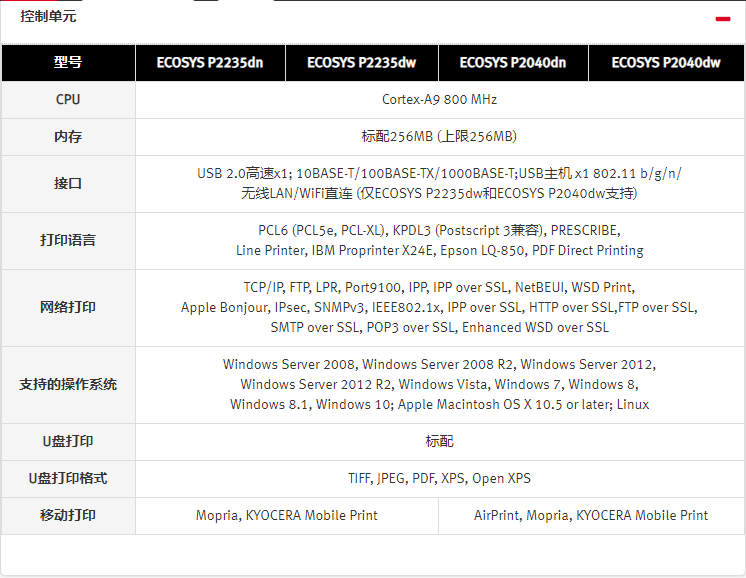This screenshot has width=746, height=578.
Task: Click the Cortex-A9 800 MHz value cell
Action: click(x=440, y=99)
